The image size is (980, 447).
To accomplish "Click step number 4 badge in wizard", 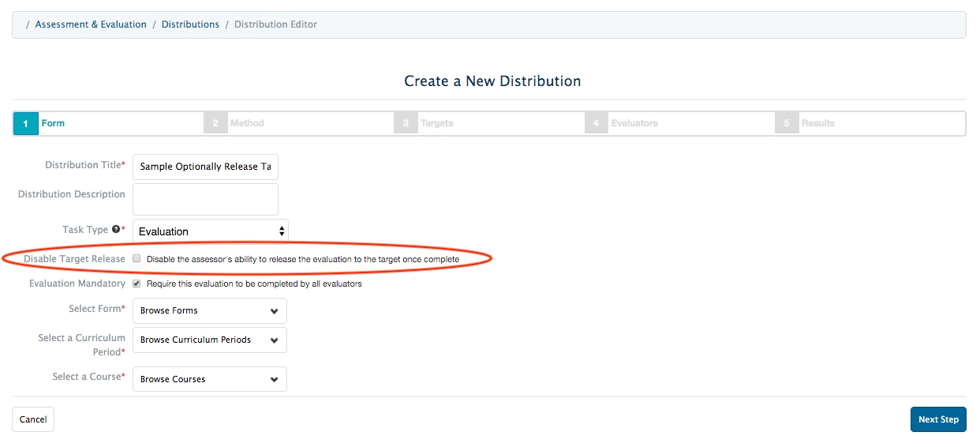I will coord(597,124).
